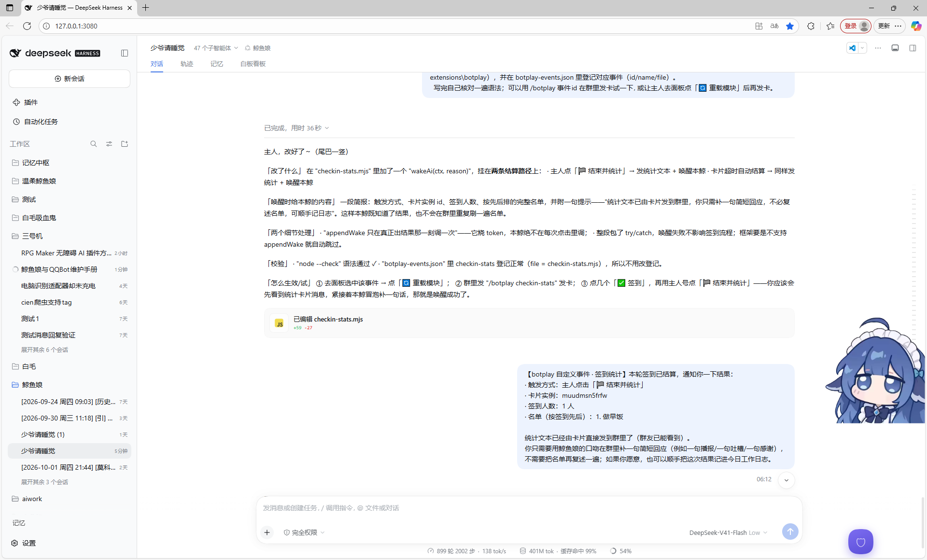Toggle the right side panel icon
The height and width of the screenshot is (560, 927).
pos(913,48)
